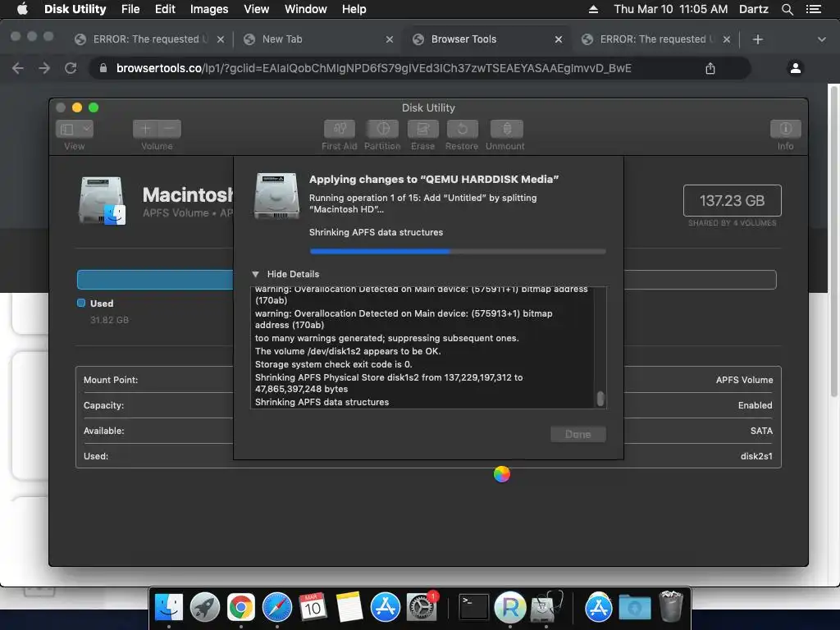Click the Macintosh HD usage bar
This screenshot has width=840, height=630.
(x=427, y=280)
